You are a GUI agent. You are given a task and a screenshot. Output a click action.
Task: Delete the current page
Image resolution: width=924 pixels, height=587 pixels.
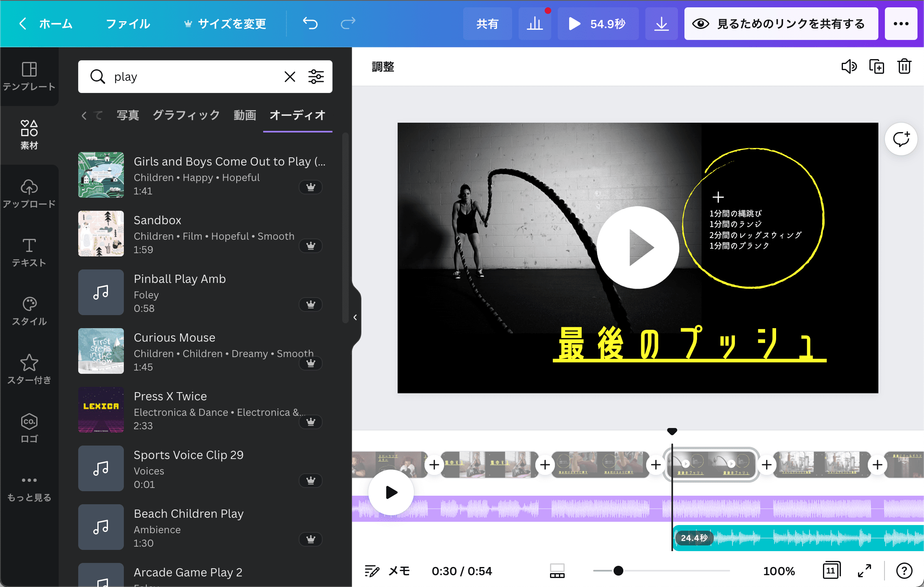click(x=904, y=66)
